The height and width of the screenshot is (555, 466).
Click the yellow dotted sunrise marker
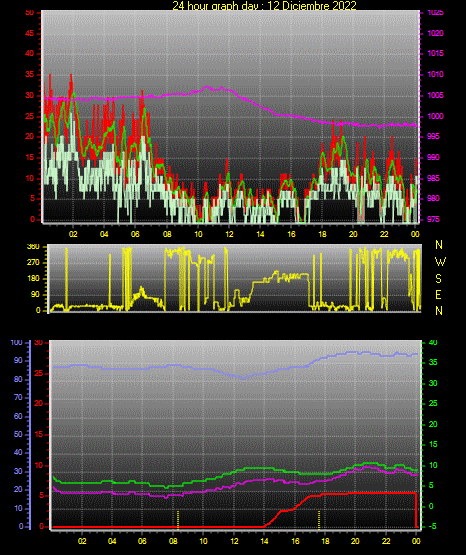click(x=178, y=520)
